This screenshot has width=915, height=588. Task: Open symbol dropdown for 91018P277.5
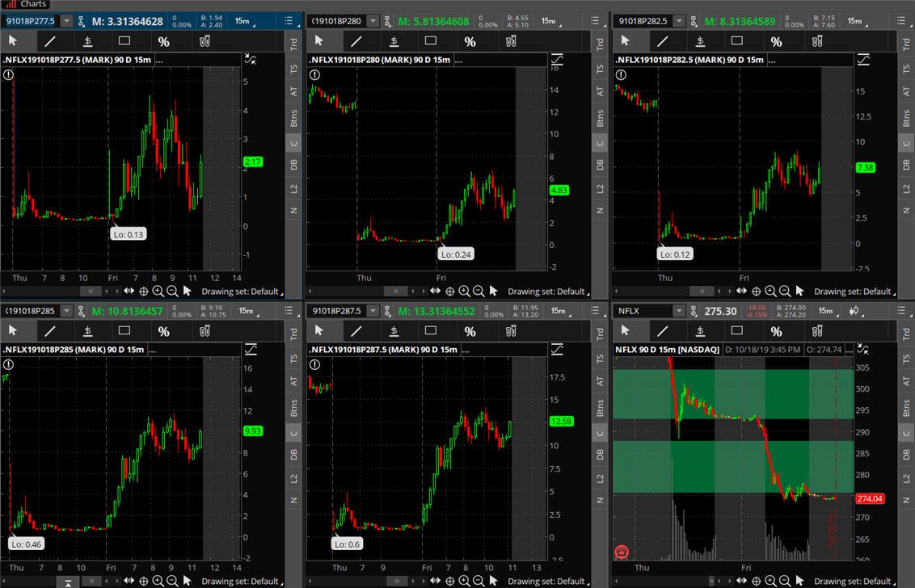66,21
